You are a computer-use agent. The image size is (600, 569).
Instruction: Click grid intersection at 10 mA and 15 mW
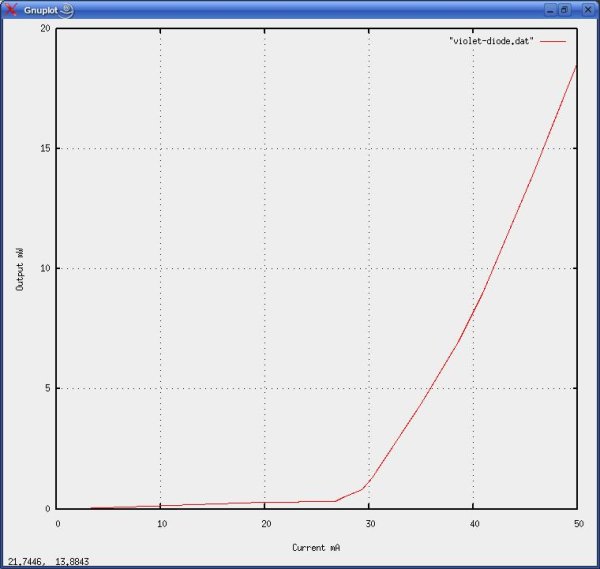[161, 148]
